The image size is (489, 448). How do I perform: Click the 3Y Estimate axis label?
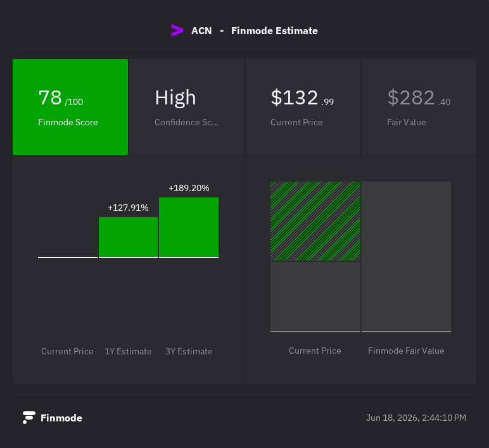[x=189, y=351]
